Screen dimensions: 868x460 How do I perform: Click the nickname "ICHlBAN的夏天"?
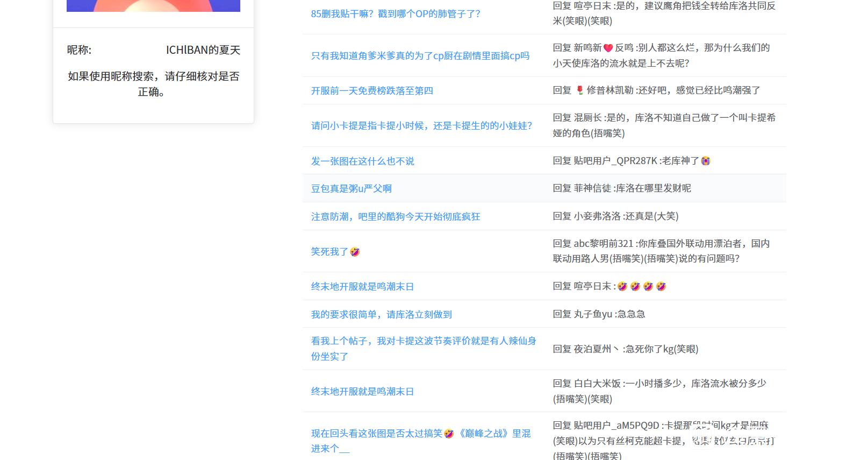203,50
